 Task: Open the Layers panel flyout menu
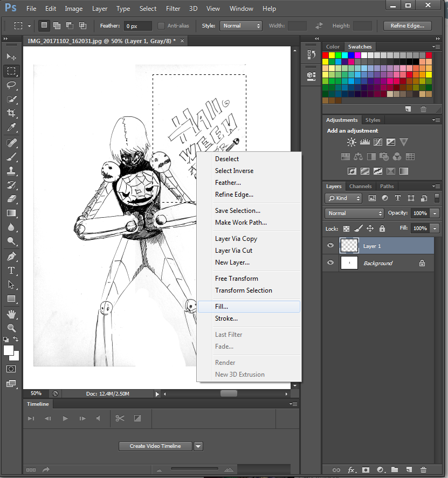point(436,186)
